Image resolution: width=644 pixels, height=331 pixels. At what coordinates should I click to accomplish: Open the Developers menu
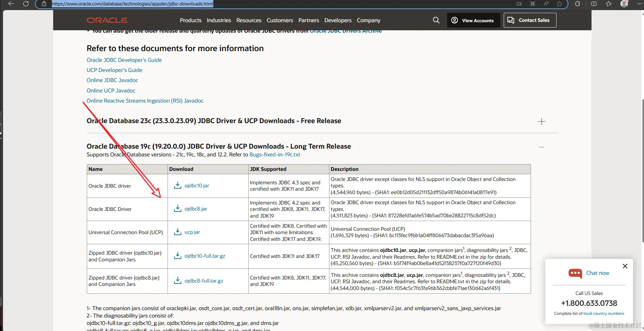click(338, 20)
